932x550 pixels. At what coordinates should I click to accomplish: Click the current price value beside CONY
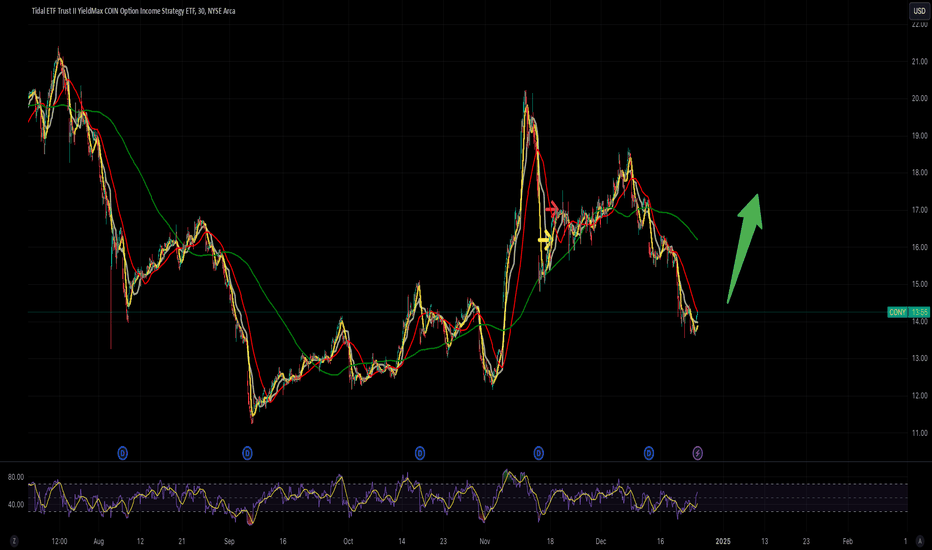coord(919,312)
